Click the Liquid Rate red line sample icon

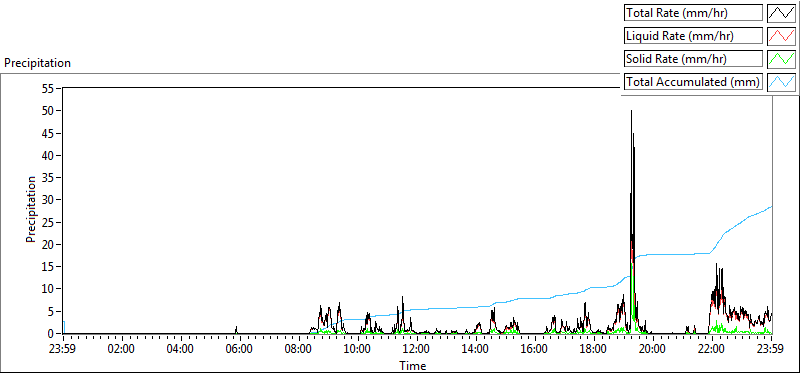pyautogui.click(x=781, y=36)
